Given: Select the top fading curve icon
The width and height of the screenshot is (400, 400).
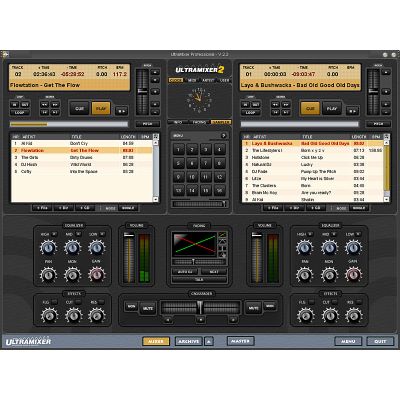Looking at the screenshot, I should [222, 235].
